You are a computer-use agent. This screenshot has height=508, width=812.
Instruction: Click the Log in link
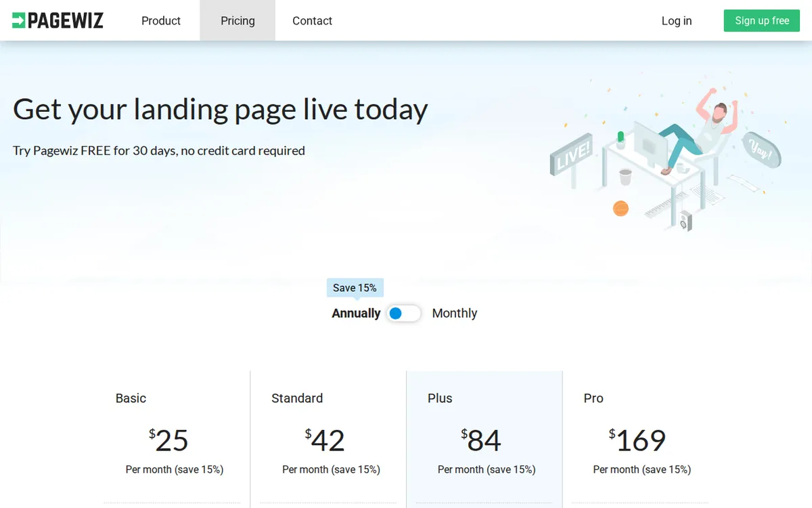(x=677, y=21)
